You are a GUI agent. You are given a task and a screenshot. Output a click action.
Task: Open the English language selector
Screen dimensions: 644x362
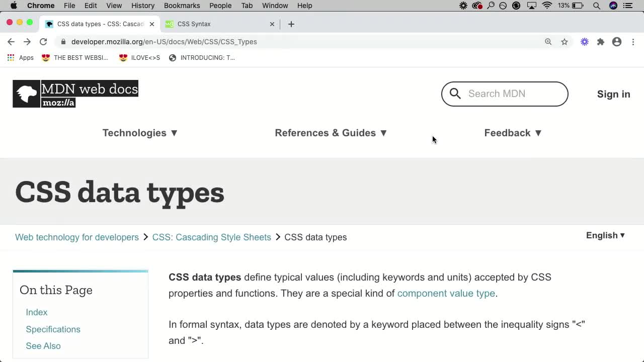(605, 235)
